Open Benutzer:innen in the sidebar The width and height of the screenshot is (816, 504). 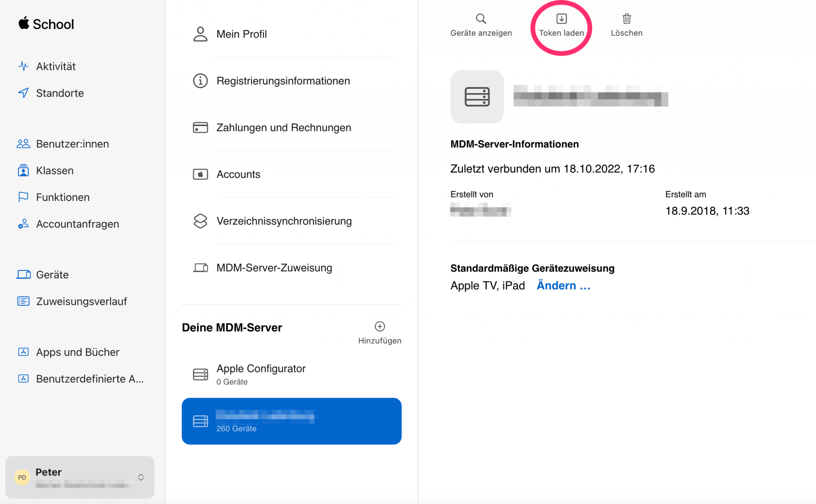(72, 144)
